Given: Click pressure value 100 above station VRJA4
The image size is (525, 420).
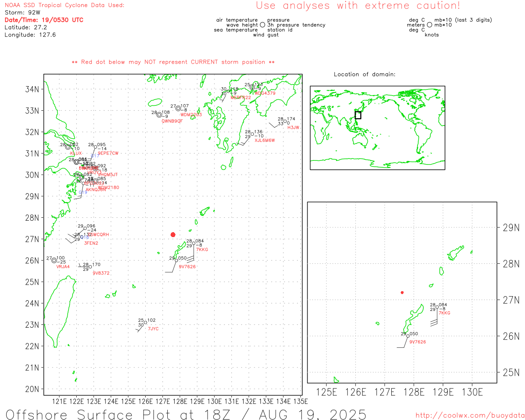Looking at the screenshot, I should [61, 258].
